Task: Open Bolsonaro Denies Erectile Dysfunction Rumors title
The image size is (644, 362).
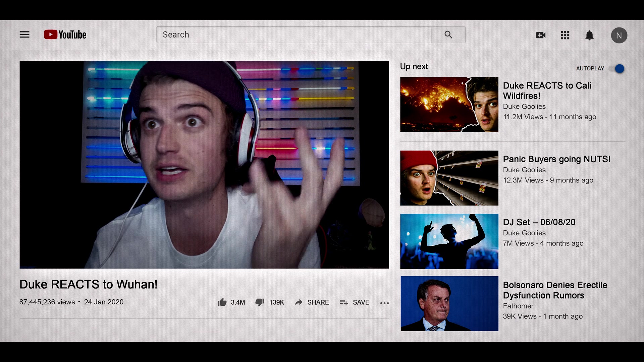Action: click(555, 290)
